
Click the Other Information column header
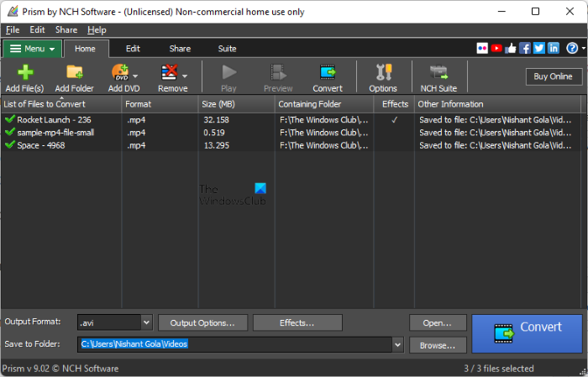point(499,104)
